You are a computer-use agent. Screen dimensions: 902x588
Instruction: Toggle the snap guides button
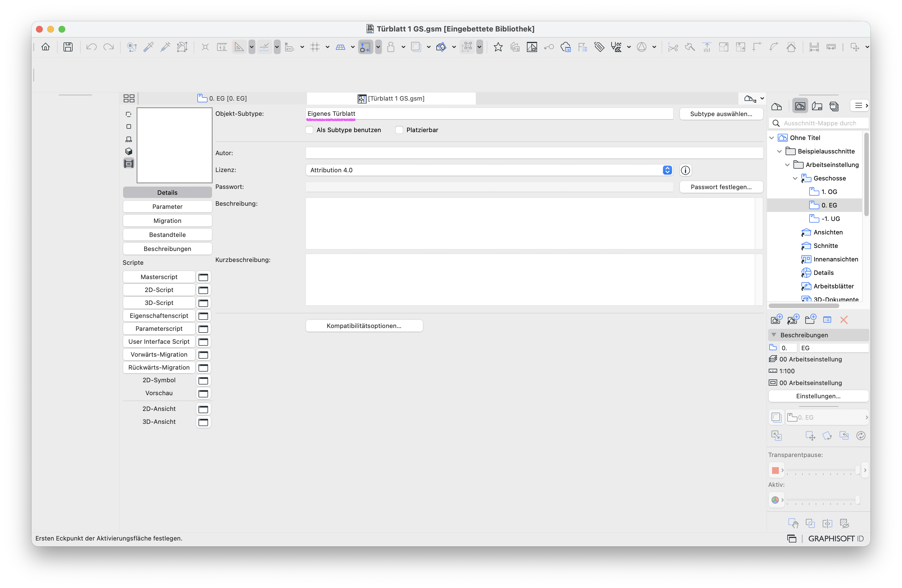click(265, 47)
